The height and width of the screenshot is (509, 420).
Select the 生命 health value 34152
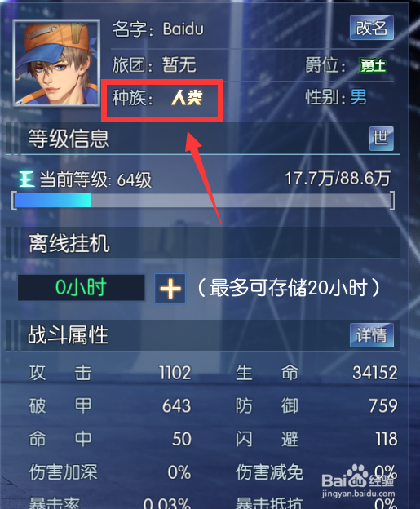click(x=375, y=373)
